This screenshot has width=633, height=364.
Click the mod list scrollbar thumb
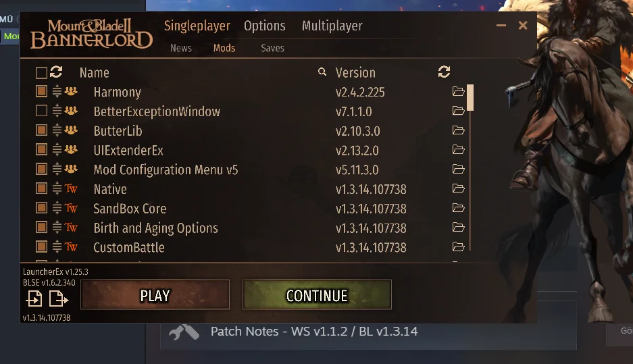pyautogui.click(x=470, y=97)
